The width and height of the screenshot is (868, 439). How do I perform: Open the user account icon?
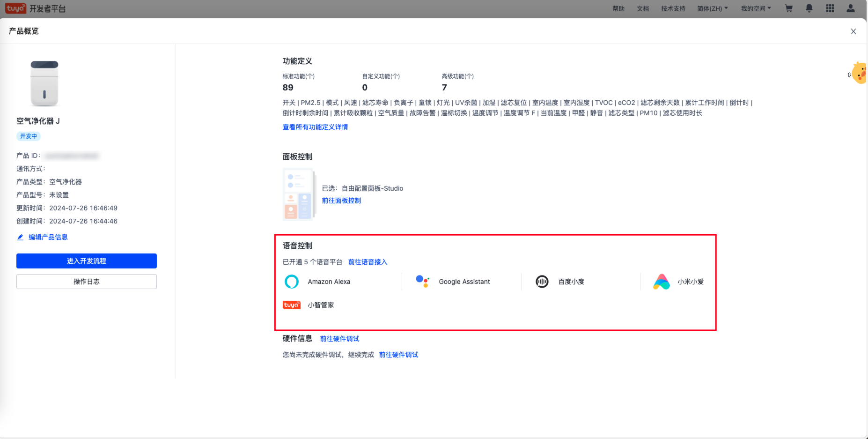pyautogui.click(x=850, y=8)
